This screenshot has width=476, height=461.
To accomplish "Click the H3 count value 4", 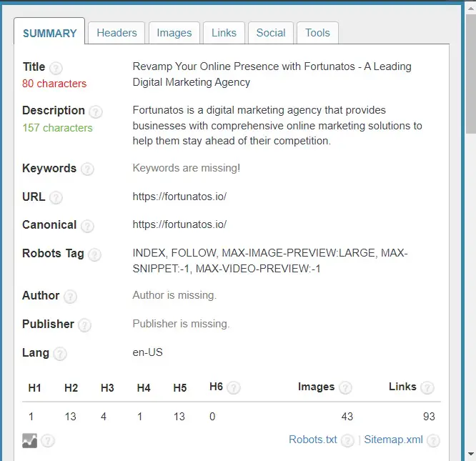I will click(x=104, y=417).
